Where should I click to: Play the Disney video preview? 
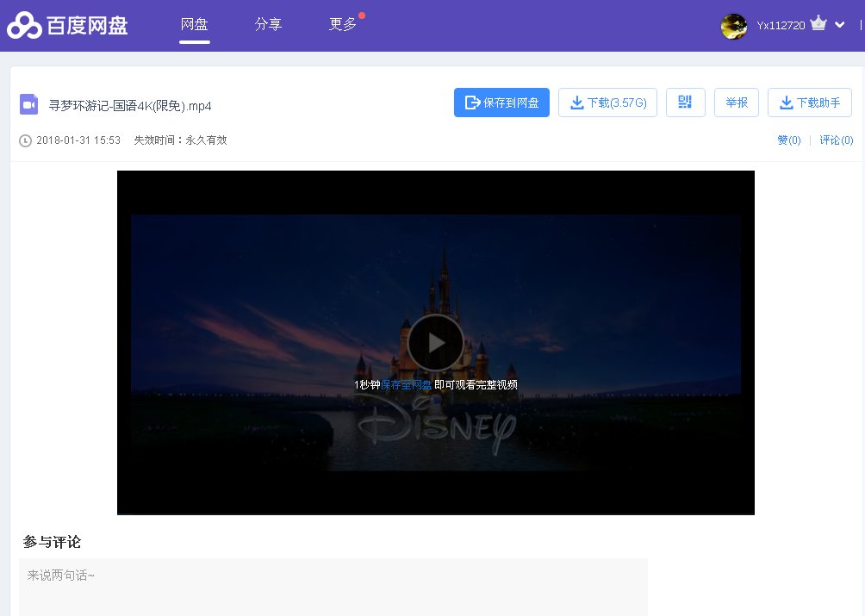[x=435, y=342]
